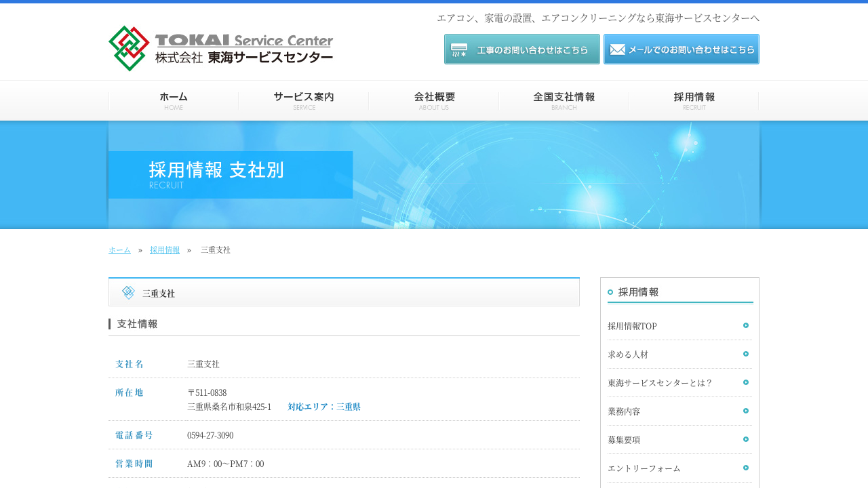
Task: Click the bullet icon beside 求める人材
Action: pos(745,354)
